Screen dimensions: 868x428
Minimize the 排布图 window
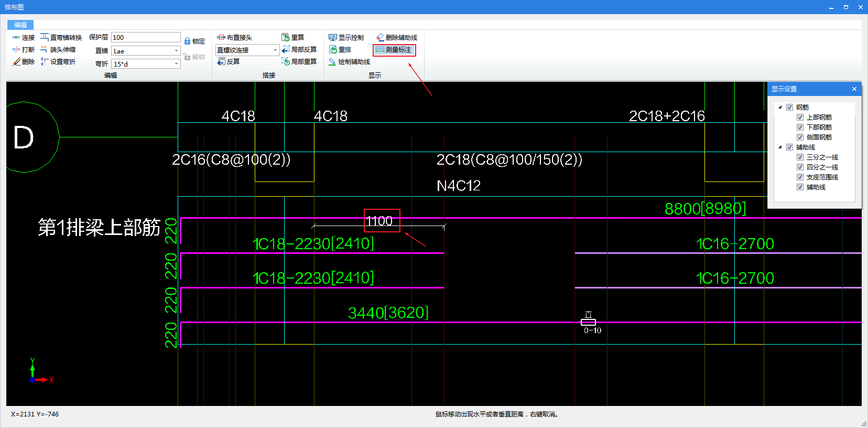[831, 7]
